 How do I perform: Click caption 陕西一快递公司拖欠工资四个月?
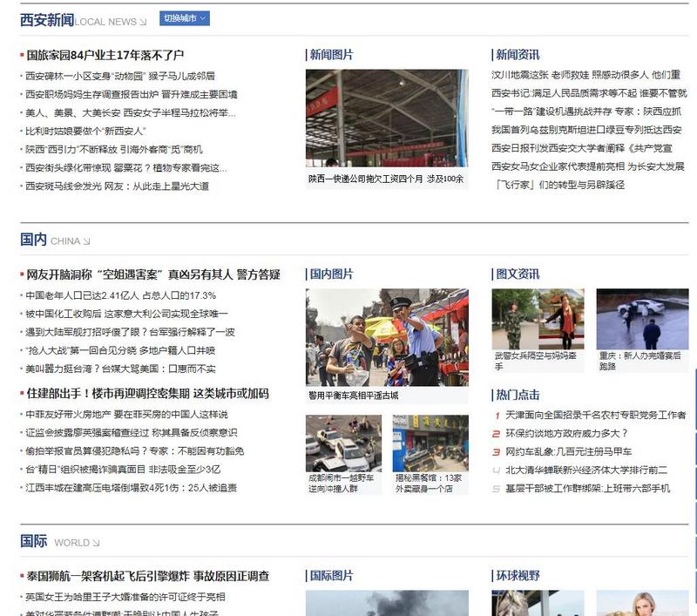click(x=386, y=179)
